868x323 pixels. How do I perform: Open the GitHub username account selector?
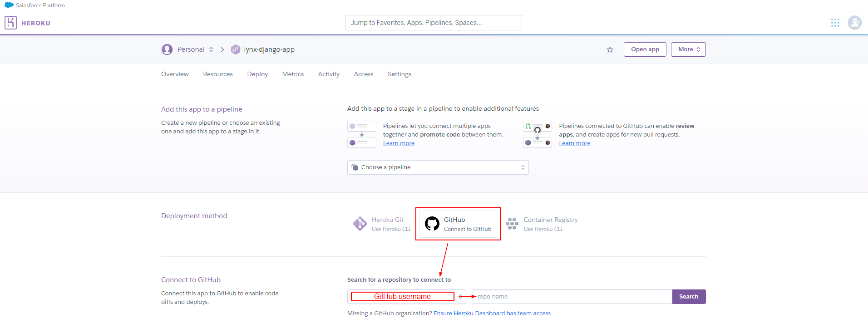tap(406, 297)
